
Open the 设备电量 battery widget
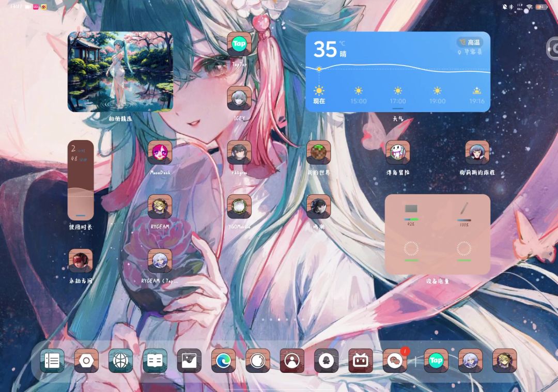(x=437, y=234)
